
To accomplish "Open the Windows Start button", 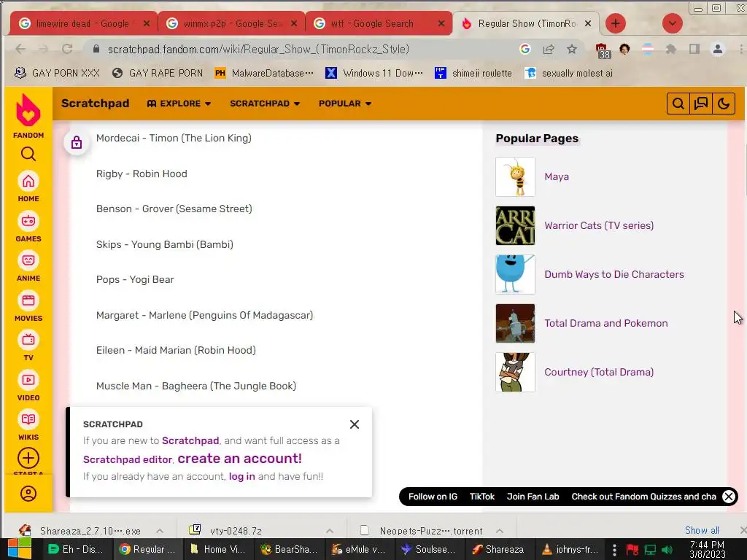I will pyautogui.click(x=20, y=549).
